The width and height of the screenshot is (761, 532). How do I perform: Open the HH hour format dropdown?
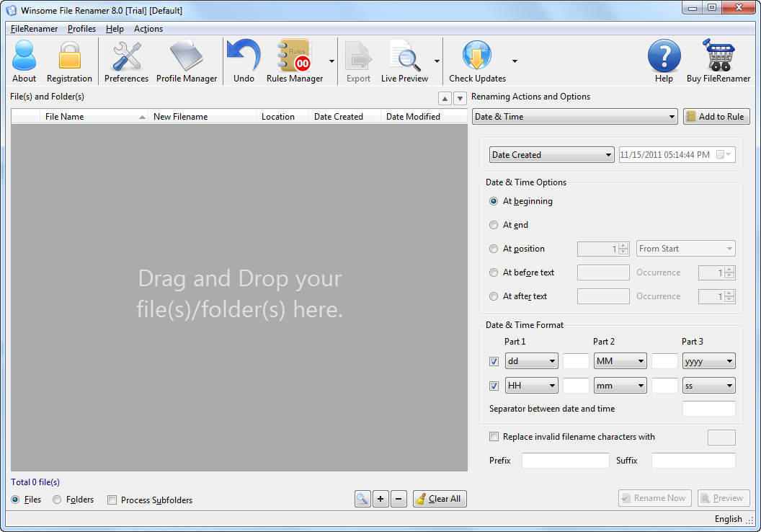pyautogui.click(x=531, y=386)
